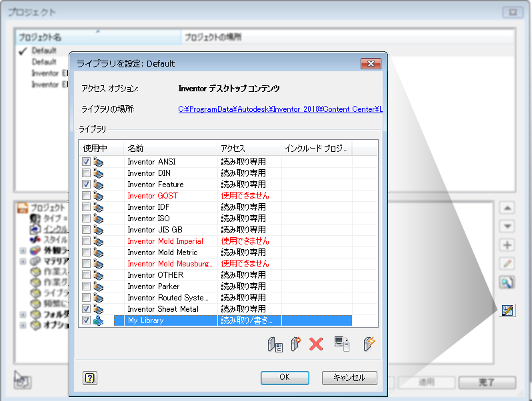The height and width of the screenshot is (401, 532).
Task: Uncheck the Inventor ANSI library checkbox
Action: click(x=86, y=162)
